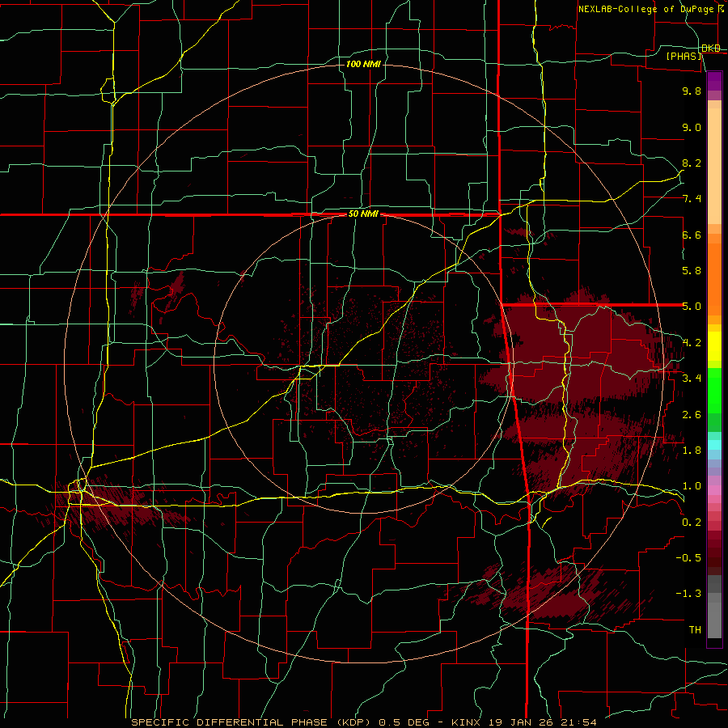
Task: Click the 3.4 scale value
Action: tap(692, 379)
